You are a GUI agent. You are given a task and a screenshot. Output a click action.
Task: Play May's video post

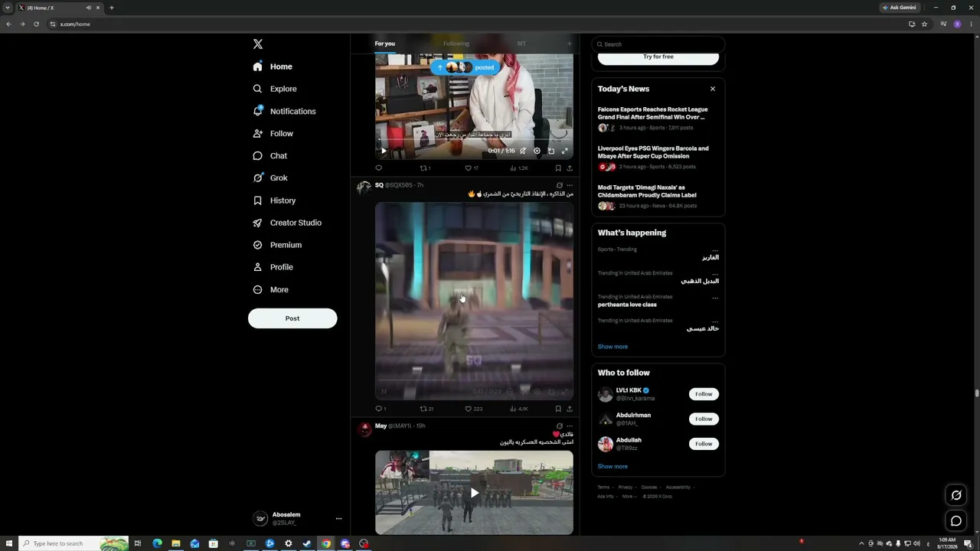tap(474, 493)
